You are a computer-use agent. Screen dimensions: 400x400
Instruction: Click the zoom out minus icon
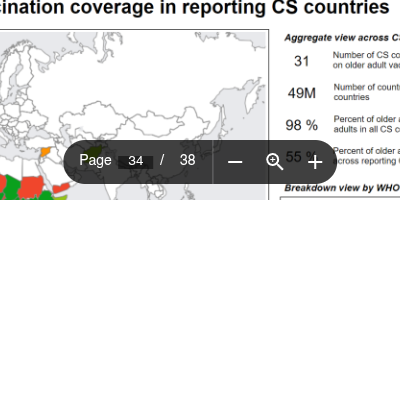235,162
